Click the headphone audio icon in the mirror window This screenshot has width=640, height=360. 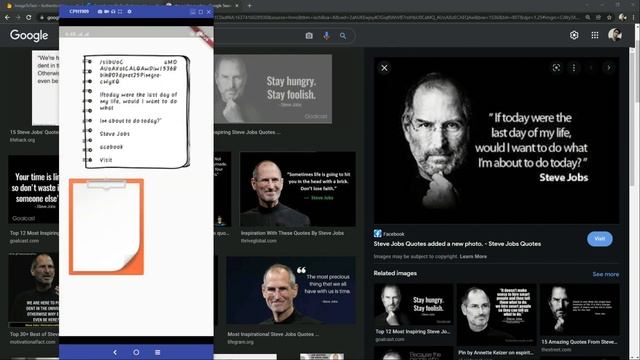point(113,12)
